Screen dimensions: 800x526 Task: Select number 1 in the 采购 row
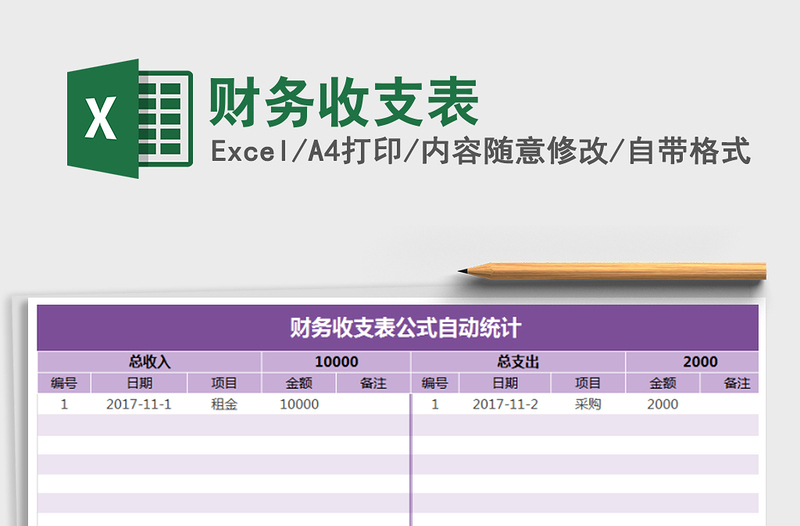click(435, 405)
